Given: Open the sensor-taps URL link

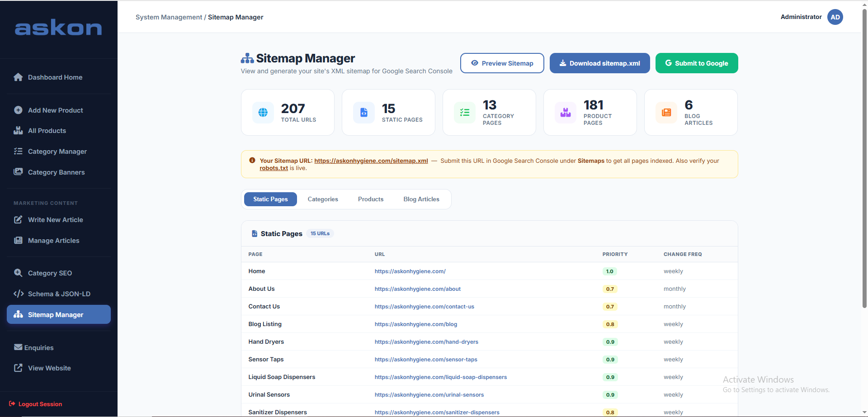Looking at the screenshot, I should point(426,360).
